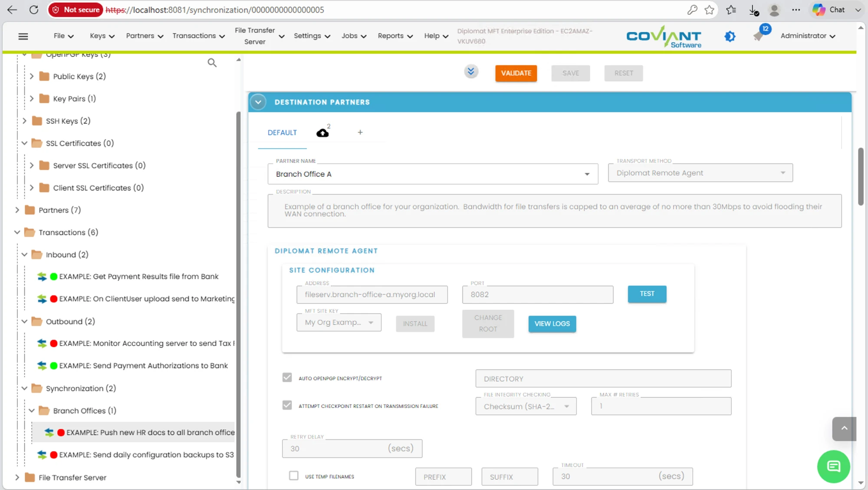Expand Server SSL Certificates node
868x490 pixels.
tap(32, 165)
